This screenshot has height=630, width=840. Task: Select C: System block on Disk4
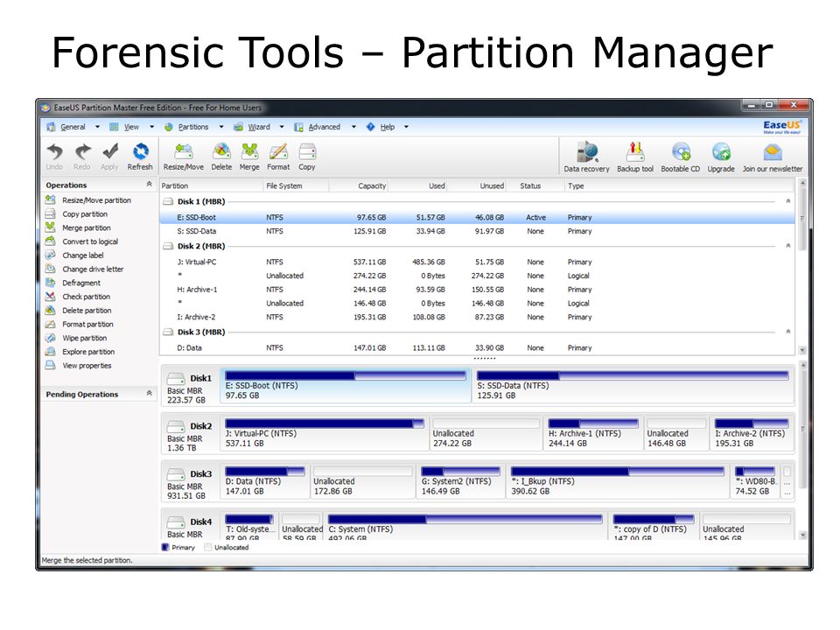point(465,526)
